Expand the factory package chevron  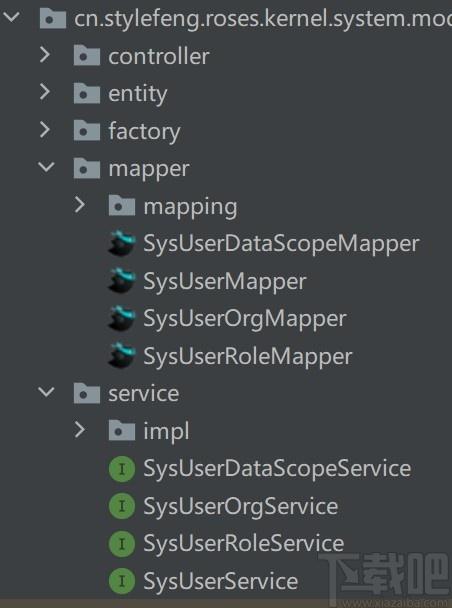[45, 130]
